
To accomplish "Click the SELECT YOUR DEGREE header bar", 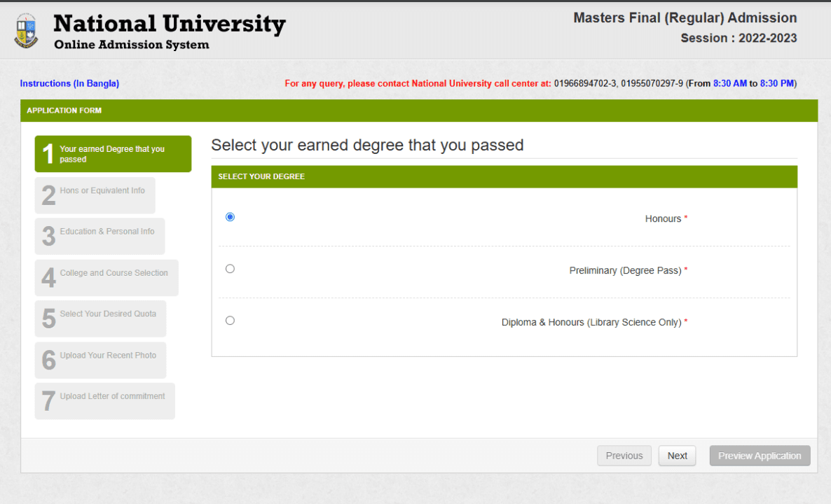I will point(504,177).
